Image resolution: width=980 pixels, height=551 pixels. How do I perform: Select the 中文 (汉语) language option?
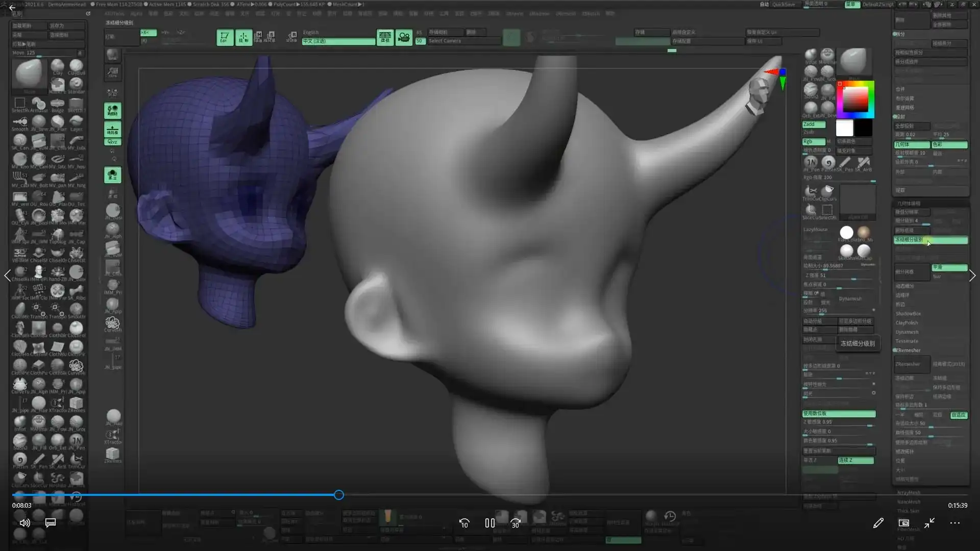pyautogui.click(x=337, y=41)
